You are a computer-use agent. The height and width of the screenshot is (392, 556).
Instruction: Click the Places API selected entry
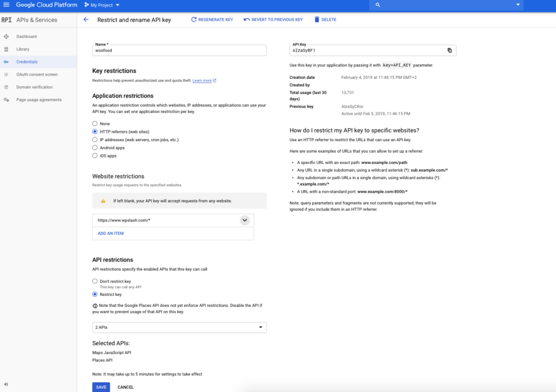pyautogui.click(x=102, y=360)
